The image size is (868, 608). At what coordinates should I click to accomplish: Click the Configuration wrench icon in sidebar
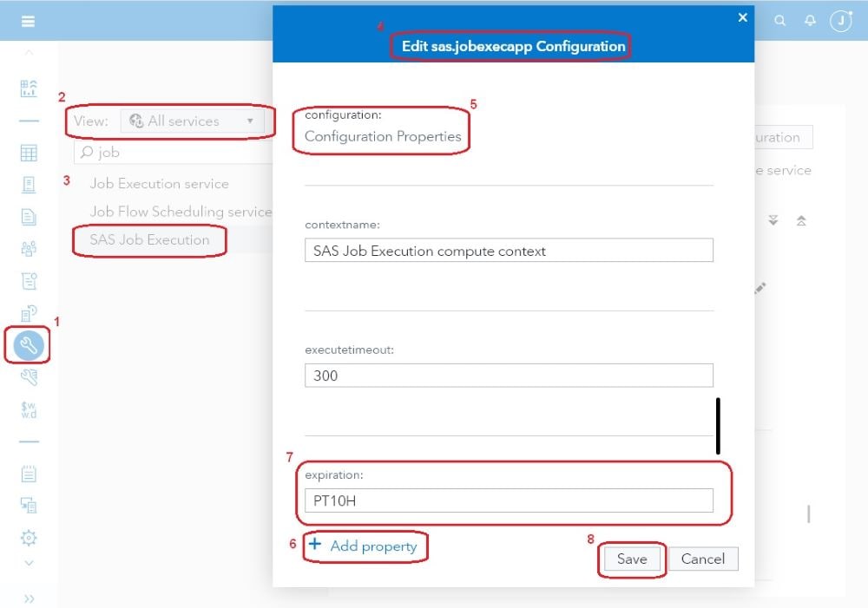[29, 346]
